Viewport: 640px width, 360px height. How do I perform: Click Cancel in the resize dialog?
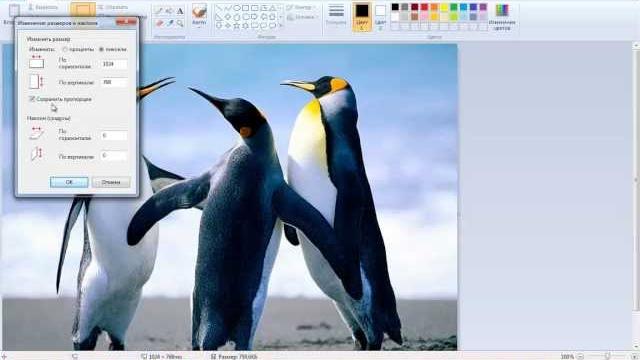pos(111,182)
